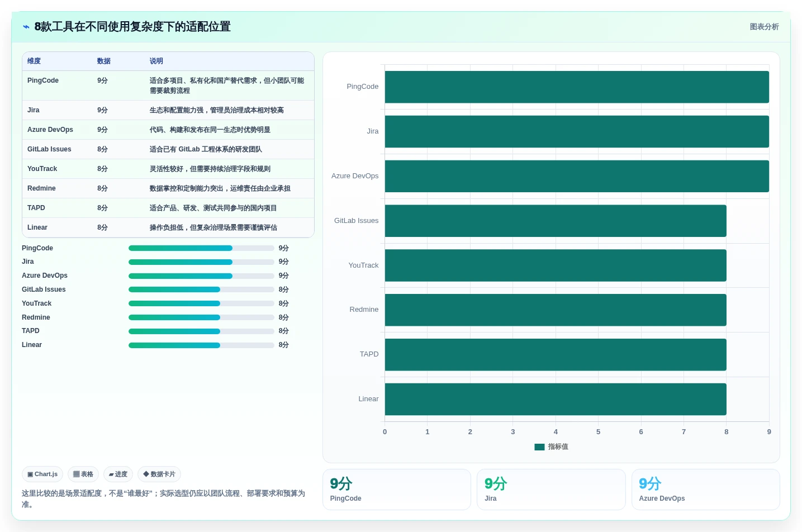This screenshot has height=532, width=802.
Task: Click the description 灵活性较好 for YouTrack
Action: click(x=210, y=169)
